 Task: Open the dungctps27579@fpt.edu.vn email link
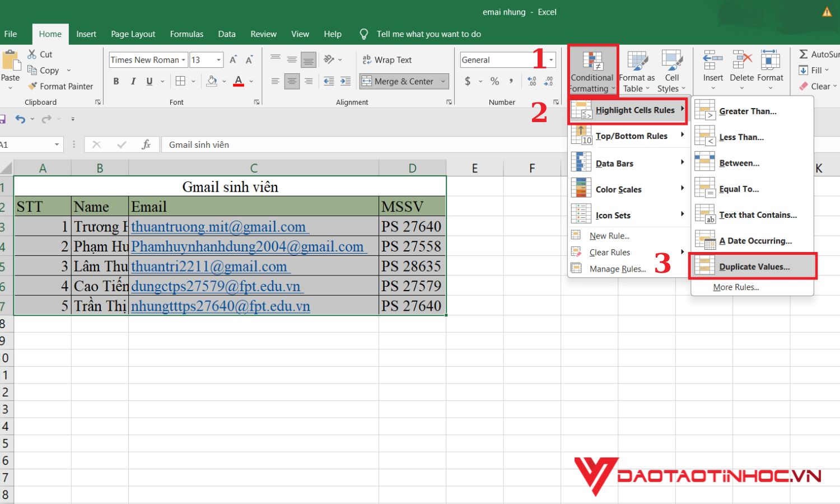point(216,286)
